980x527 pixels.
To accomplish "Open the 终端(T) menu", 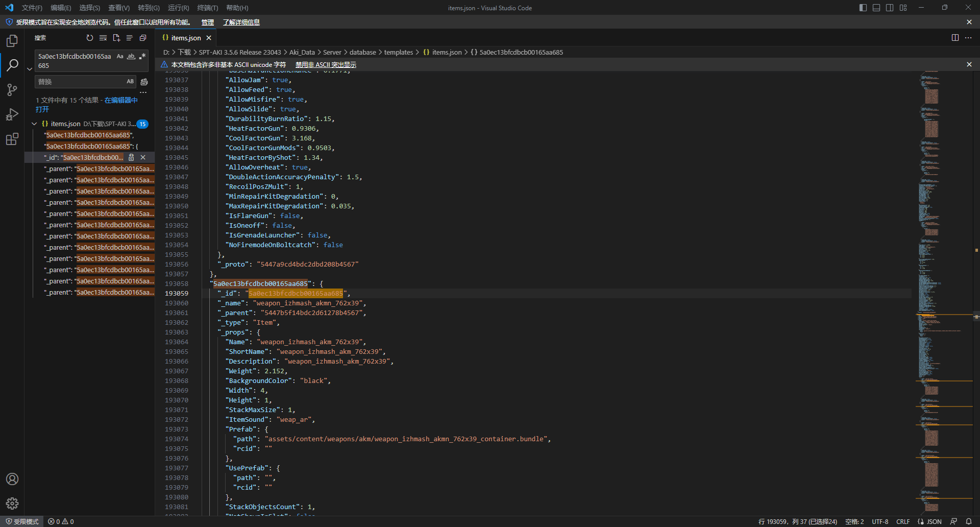I will coord(207,8).
